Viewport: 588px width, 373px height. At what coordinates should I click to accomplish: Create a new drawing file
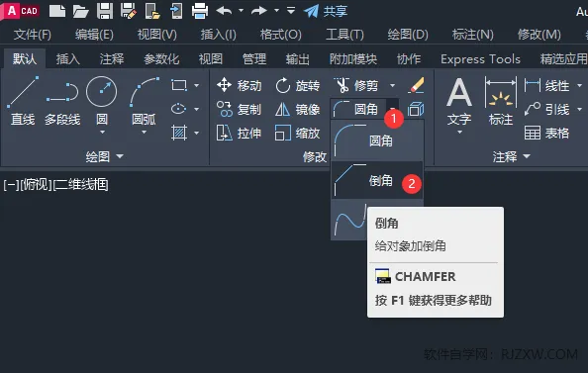click(57, 11)
